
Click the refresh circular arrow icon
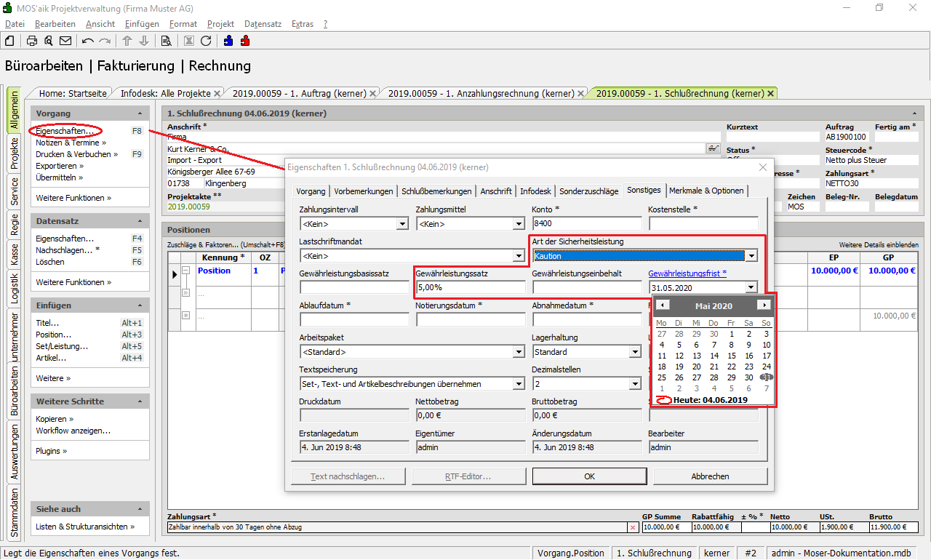(x=206, y=41)
